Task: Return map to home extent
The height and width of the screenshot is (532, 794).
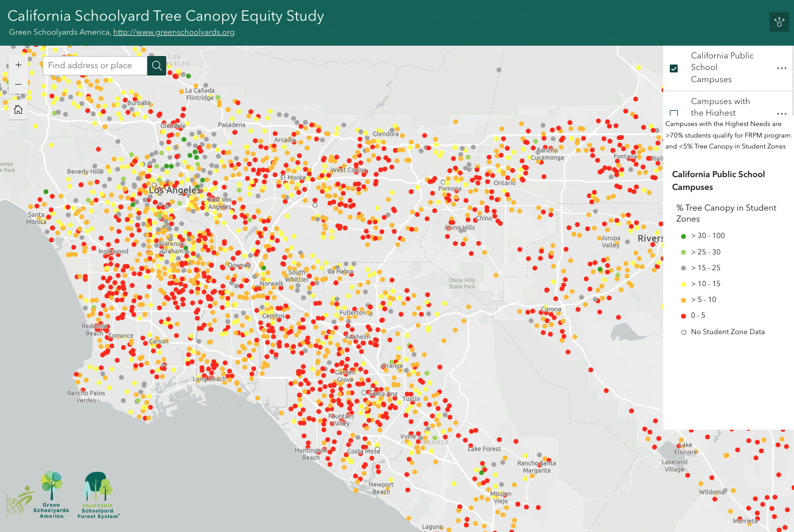Action: coord(18,110)
